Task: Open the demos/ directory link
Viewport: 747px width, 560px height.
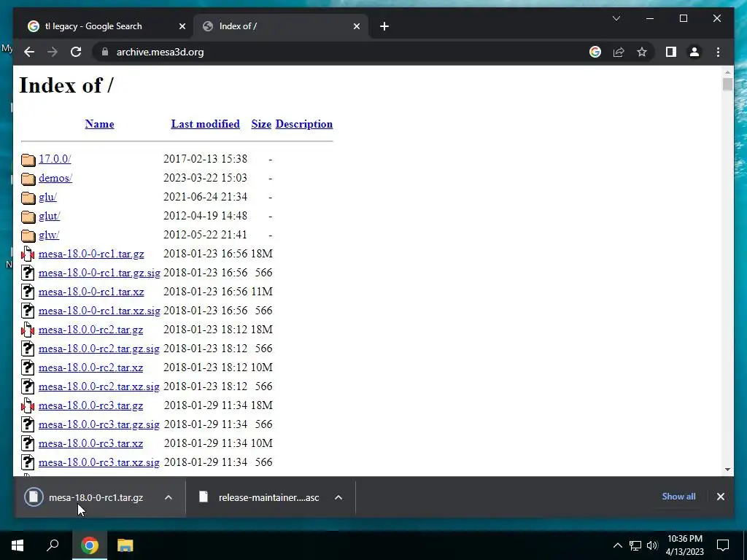Action: click(55, 178)
